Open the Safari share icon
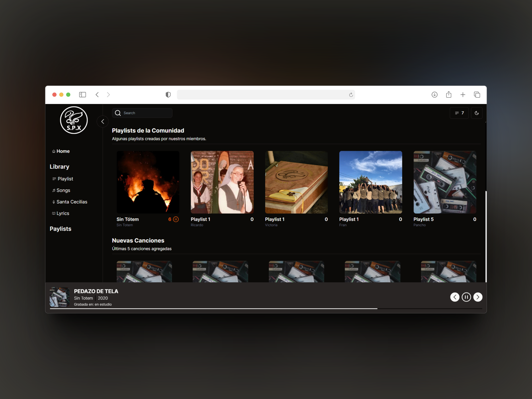 [x=449, y=94]
